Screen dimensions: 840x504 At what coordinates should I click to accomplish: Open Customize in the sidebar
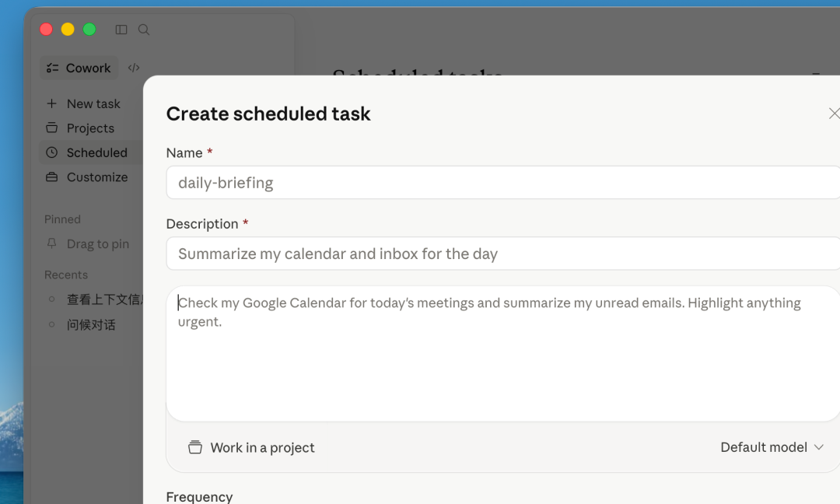click(97, 177)
